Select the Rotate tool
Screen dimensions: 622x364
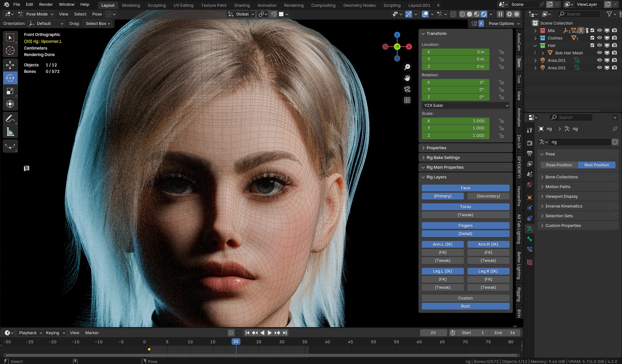[10, 78]
